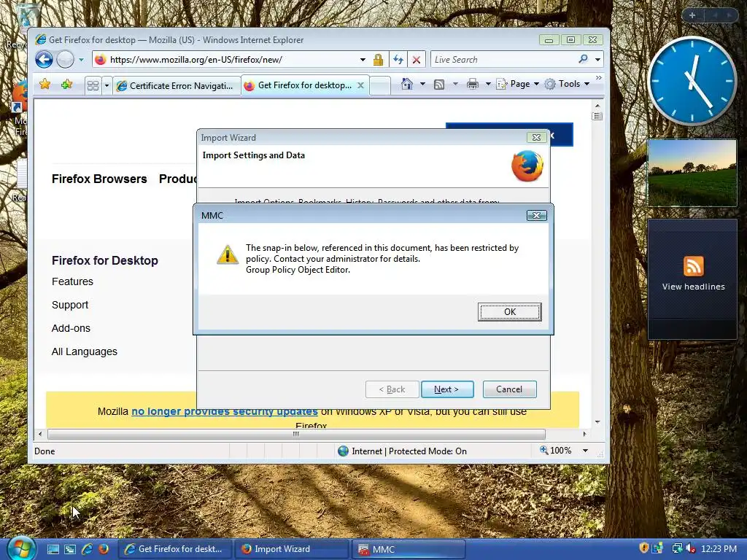Click the Internet Protected Mode status zone
The width and height of the screenshot is (747, 560).
click(402, 451)
